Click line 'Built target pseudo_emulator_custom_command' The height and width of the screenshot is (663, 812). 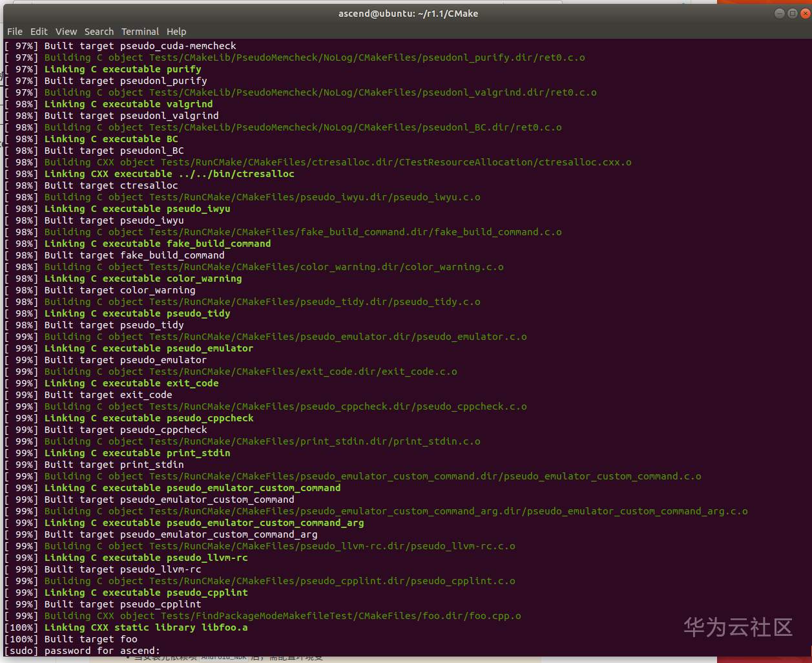(x=149, y=500)
